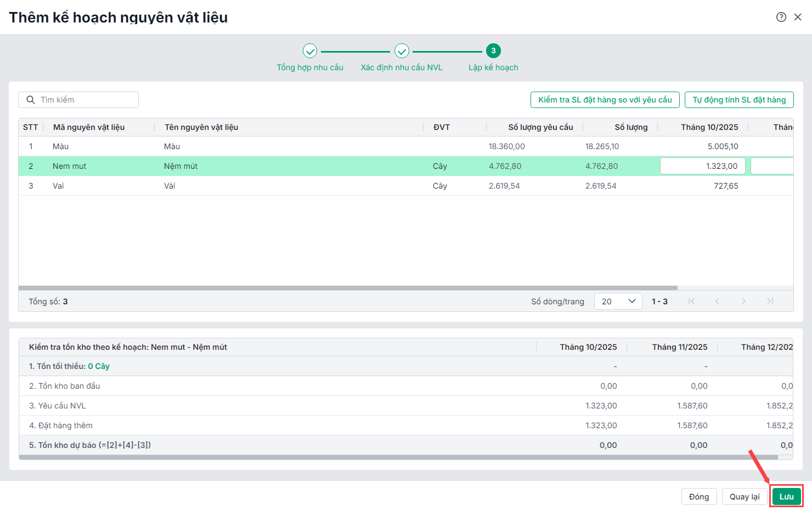Click the Lưu save button
This screenshot has width=812, height=511.
(786, 496)
